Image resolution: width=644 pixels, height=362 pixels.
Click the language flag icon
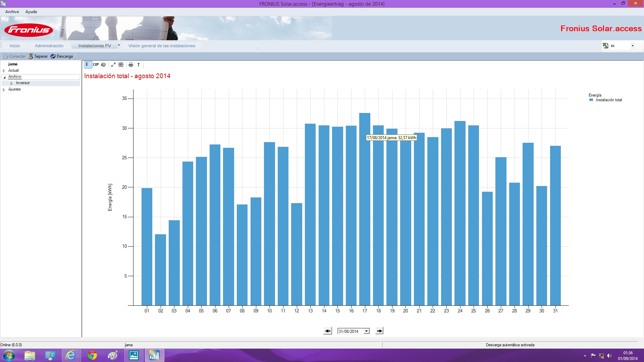(x=605, y=46)
